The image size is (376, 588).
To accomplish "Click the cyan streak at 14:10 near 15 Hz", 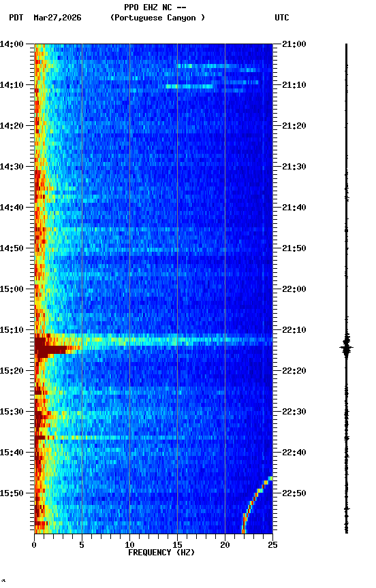I will (189, 86).
